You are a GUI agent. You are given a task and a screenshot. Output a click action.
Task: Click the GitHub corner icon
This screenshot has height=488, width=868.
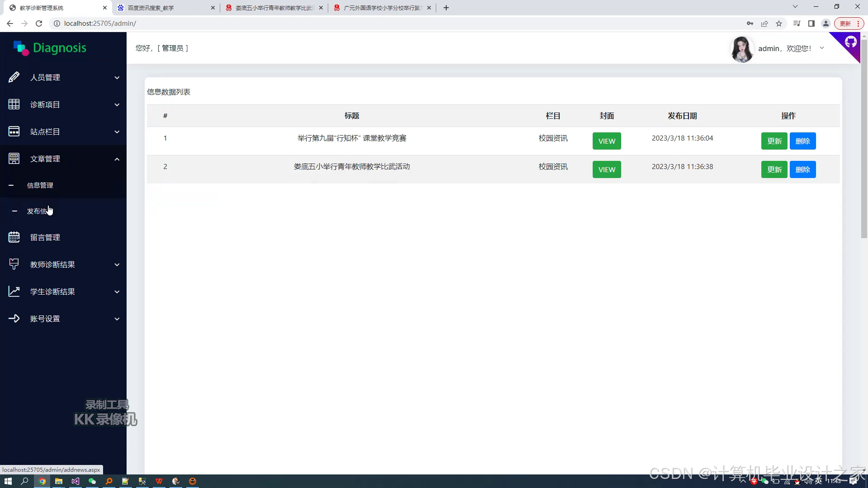pos(851,42)
